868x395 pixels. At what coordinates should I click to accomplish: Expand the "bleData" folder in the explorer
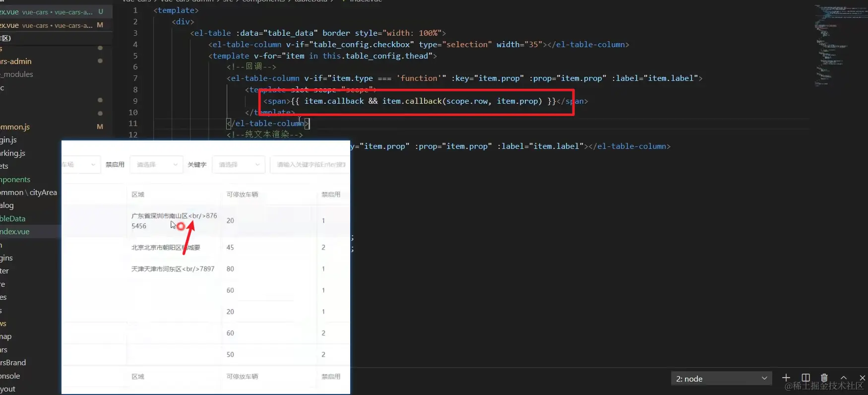[13, 219]
